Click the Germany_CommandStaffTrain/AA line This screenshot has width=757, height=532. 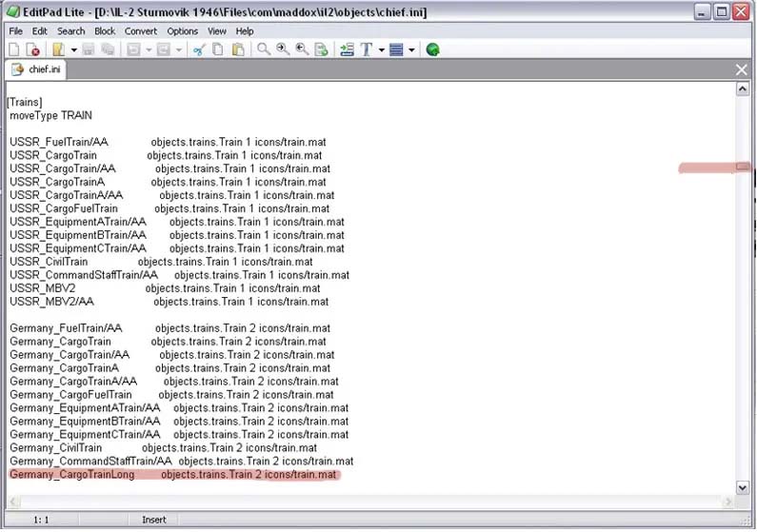point(182,461)
